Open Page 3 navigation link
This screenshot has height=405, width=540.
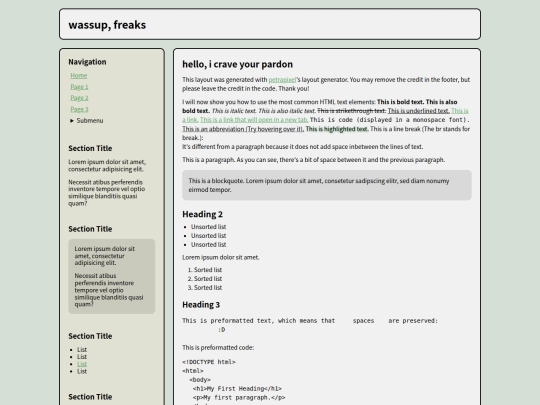coord(79,109)
